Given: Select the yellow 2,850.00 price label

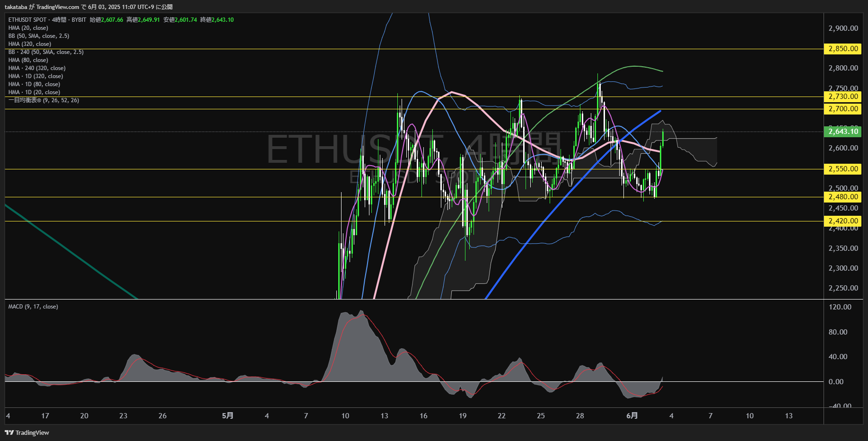Looking at the screenshot, I should point(842,49).
